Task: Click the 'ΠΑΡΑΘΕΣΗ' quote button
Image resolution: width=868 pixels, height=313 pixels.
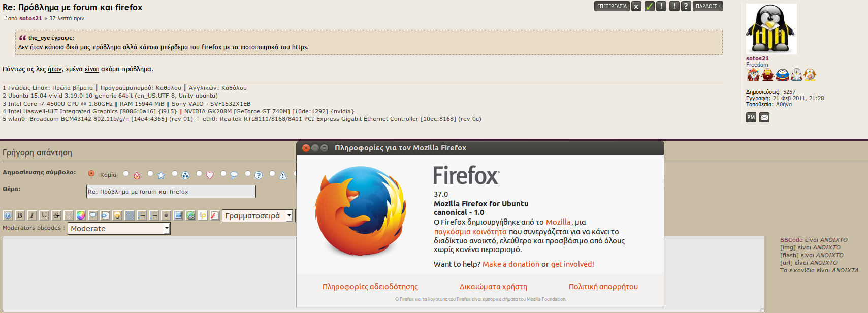Action: point(708,6)
